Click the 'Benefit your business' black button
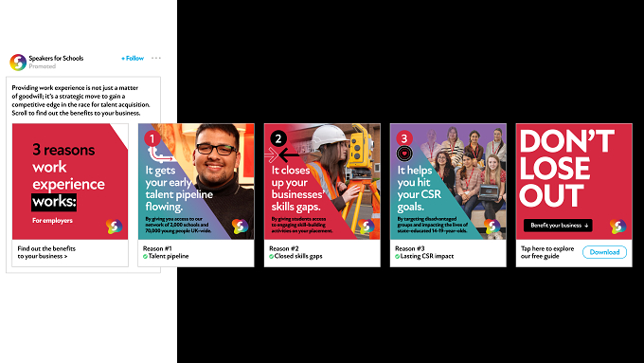Screen dimensions: 644x363 pos(558,226)
